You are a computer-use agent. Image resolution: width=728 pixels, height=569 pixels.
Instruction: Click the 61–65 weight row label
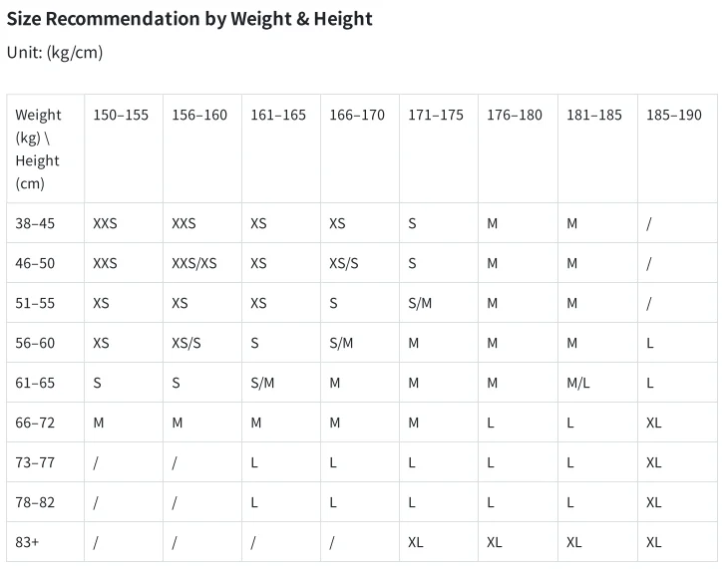pyautogui.click(x=35, y=383)
